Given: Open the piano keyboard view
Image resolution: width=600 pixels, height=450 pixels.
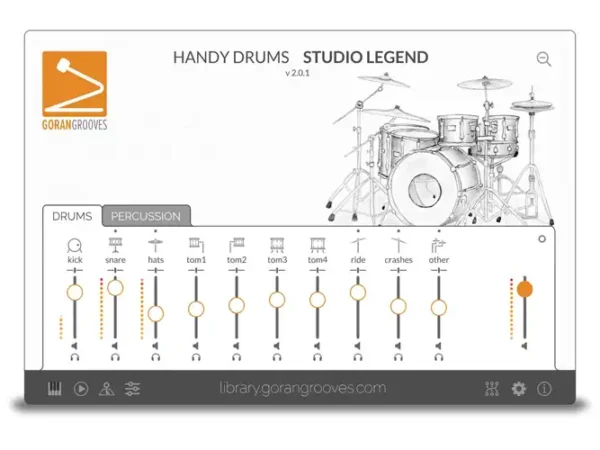Looking at the screenshot, I should 55,389.
